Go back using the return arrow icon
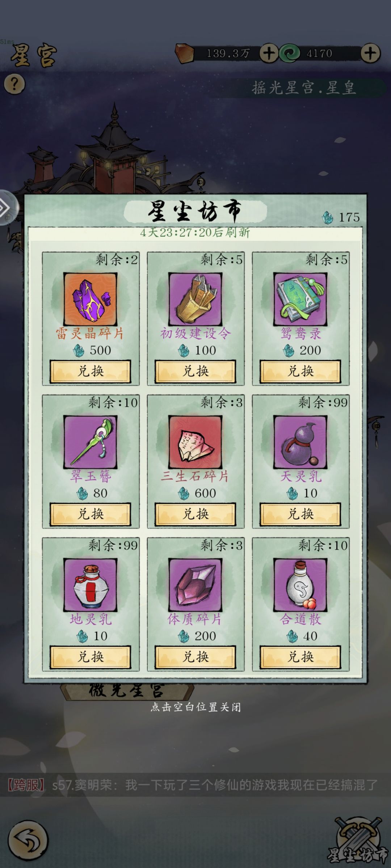The height and width of the screenshot is (868, 391). point(28,841)
